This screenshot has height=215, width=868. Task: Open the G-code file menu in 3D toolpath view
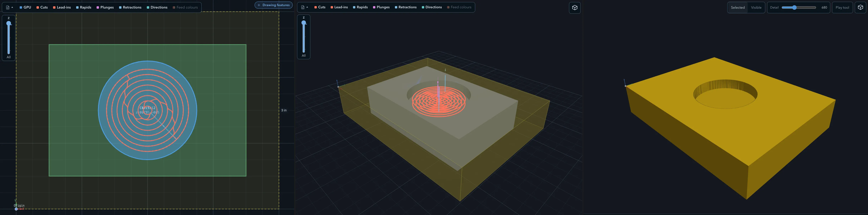304,7
